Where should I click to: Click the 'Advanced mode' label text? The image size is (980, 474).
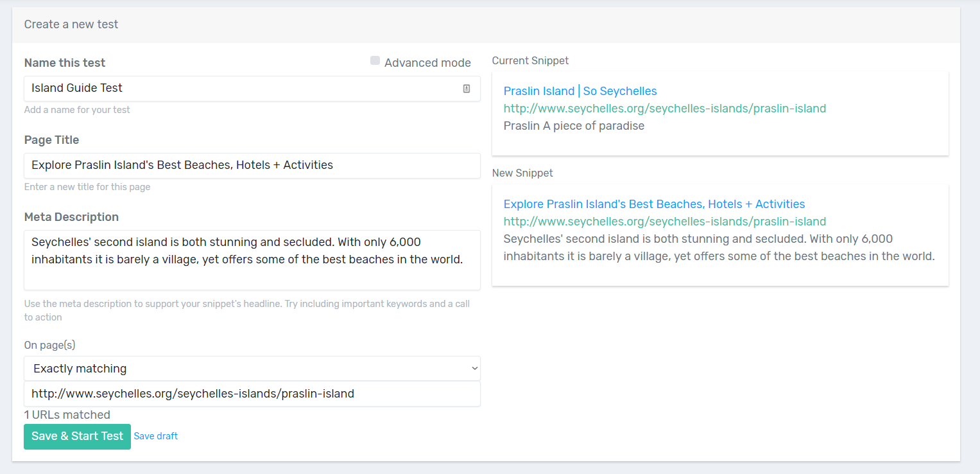[x=427, y=63]
